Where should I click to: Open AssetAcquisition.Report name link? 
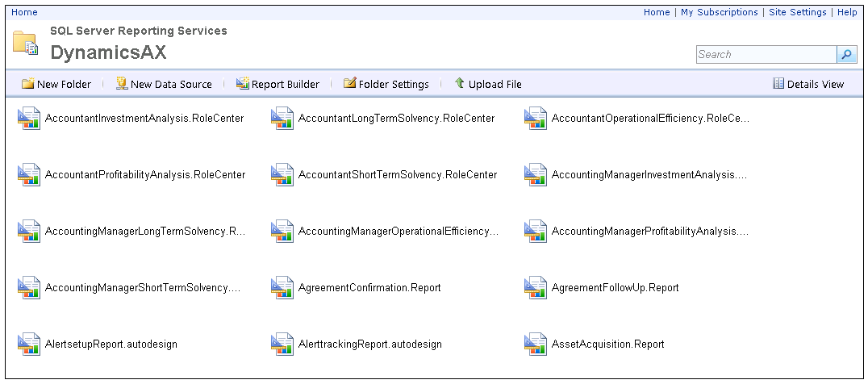tap(607, 344)
